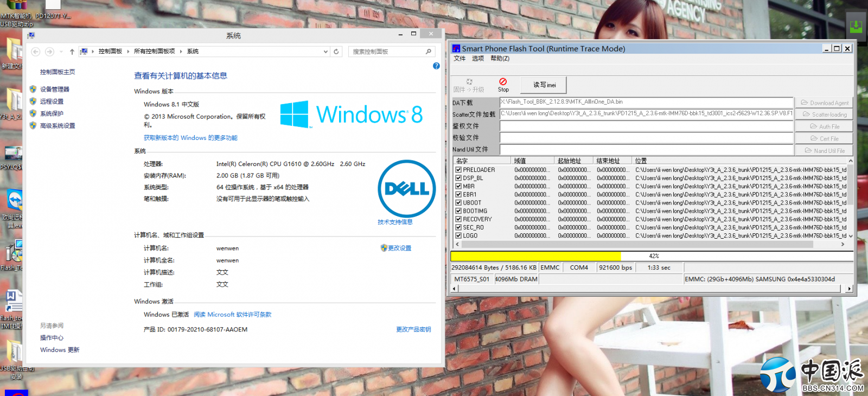Open the PSYLOS desktop icon
Viewport: 868px width, 396px height.
(x=13, y=154)
